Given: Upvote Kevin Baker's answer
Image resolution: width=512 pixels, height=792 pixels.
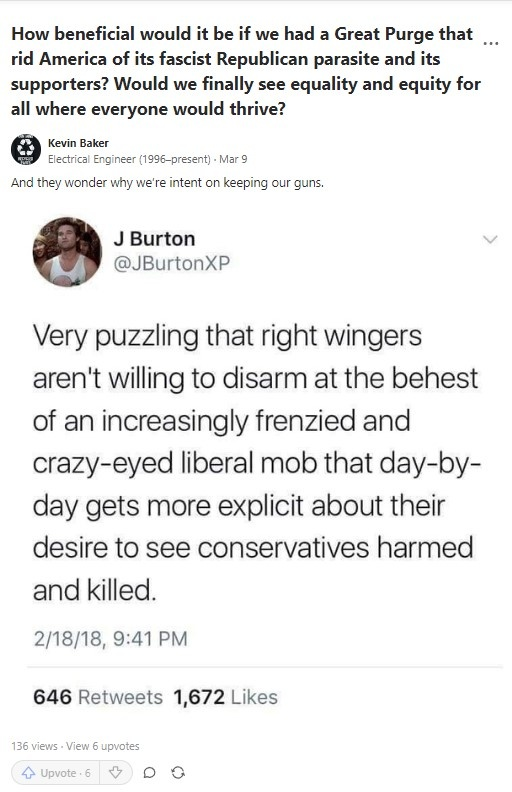Looking at the screenshot, I should tap(56, 773).
